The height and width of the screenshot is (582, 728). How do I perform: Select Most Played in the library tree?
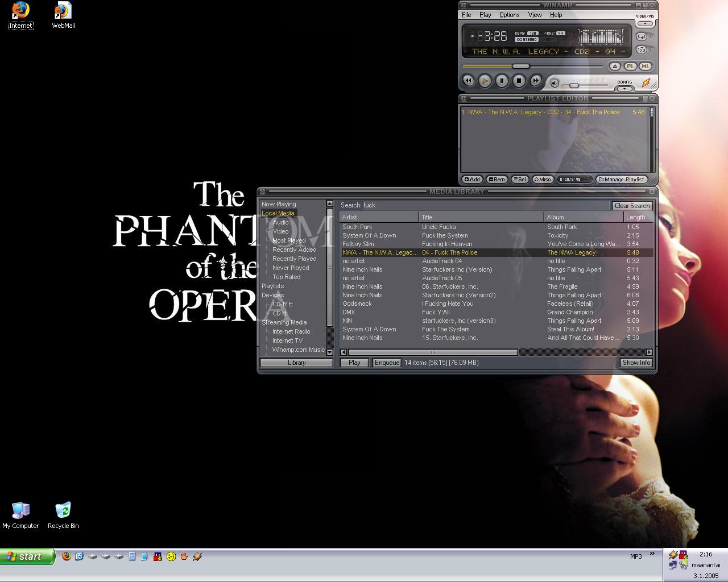click(289, 240)
